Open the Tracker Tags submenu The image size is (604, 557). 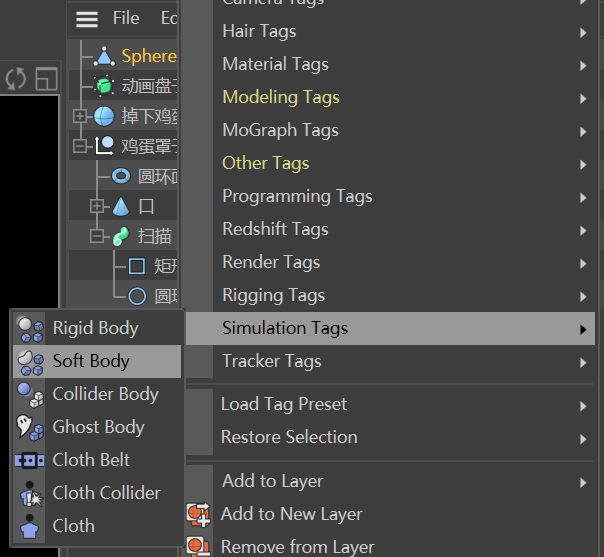(x=390, y=362)
